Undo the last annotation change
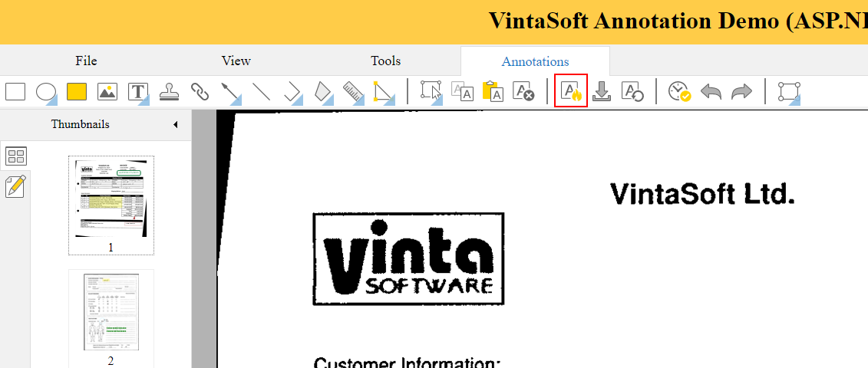 (711, 91)
